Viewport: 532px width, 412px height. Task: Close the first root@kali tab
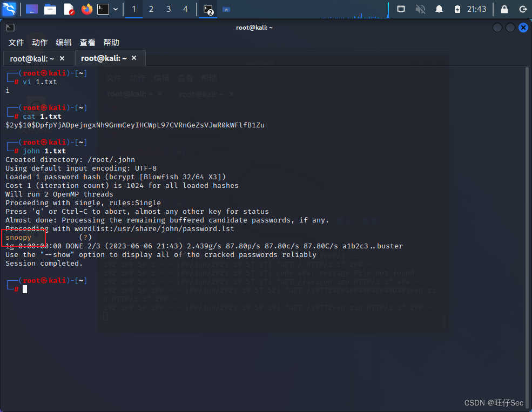point(62,58)
